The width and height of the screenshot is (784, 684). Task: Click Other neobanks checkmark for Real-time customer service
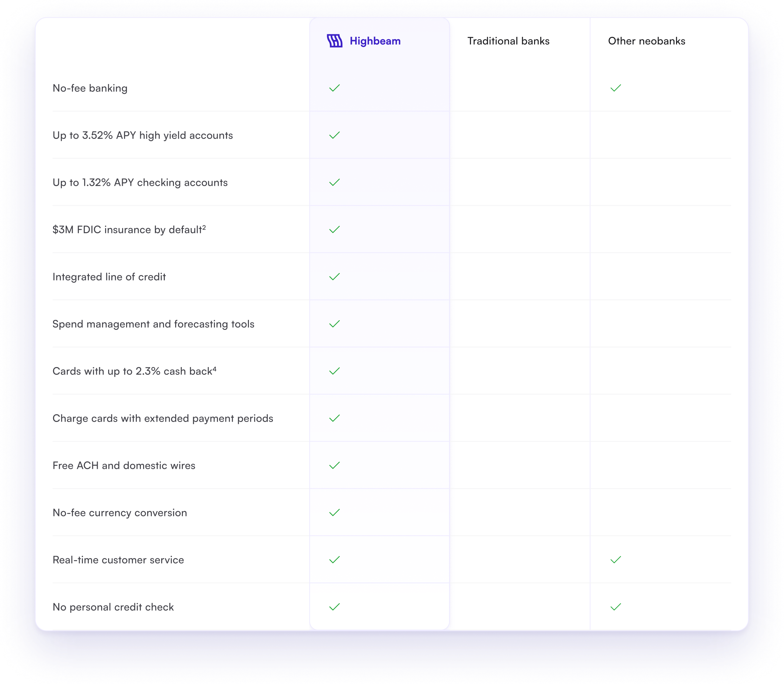click(x=615, y=560)
